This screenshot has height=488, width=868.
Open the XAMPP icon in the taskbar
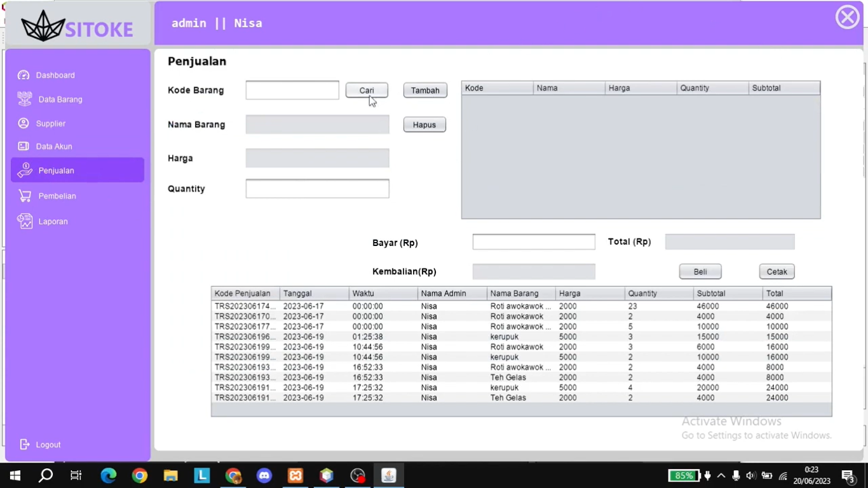(295, 475)
